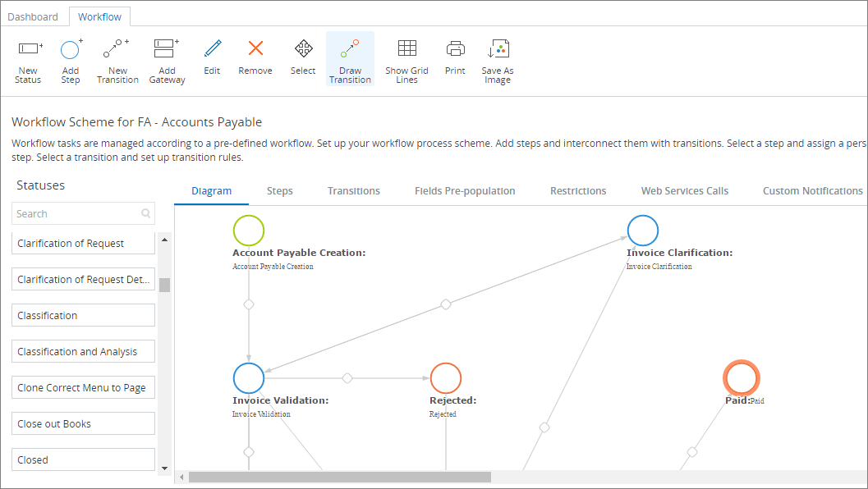Switch to the Steps tab

pos(279,190)
